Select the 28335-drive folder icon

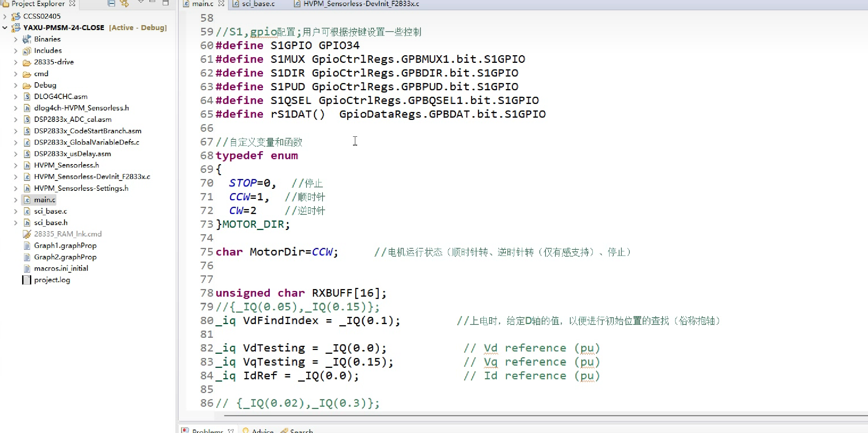pyautogui.click(x=27, y=62)
